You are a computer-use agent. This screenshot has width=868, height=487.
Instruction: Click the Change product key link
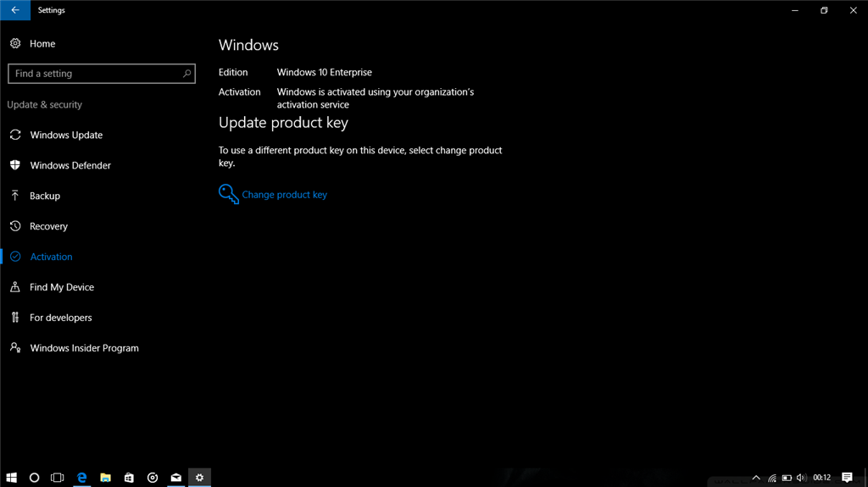(x=285, y=195)
